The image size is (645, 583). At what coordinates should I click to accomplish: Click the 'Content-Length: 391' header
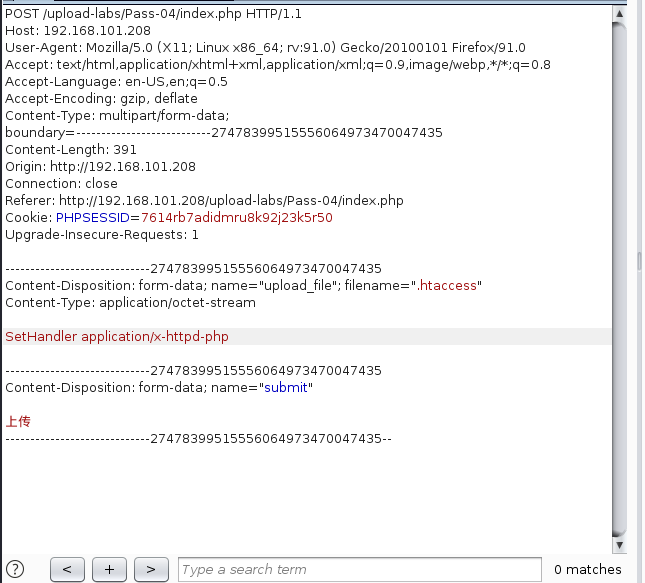[x=71, y=150]
